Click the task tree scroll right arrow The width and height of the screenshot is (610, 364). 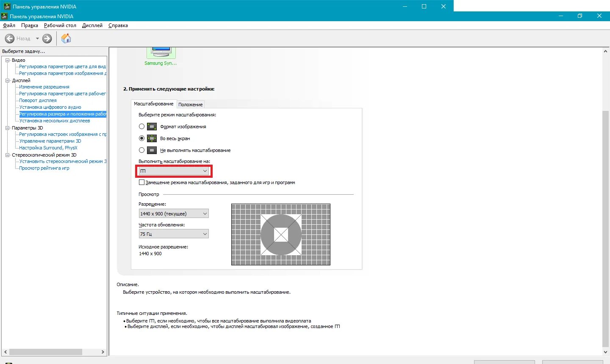(x=103, y=352)
